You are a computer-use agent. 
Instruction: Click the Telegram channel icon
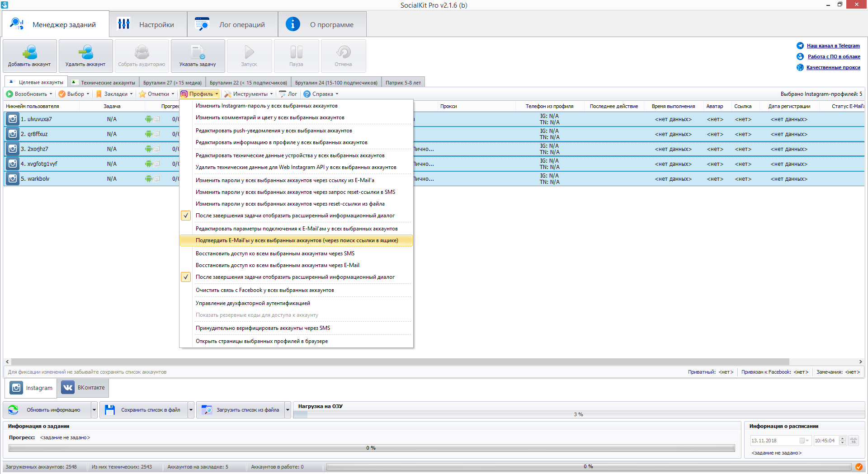800,46
